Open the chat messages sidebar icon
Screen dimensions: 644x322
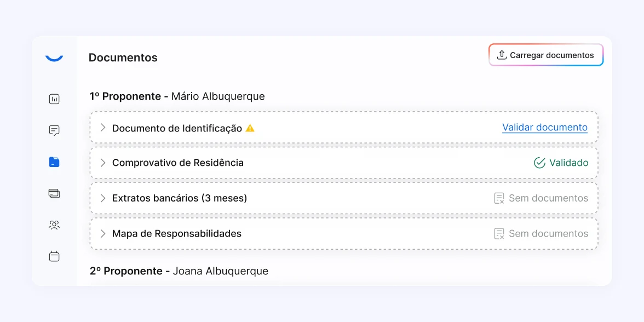pyautogui.click(x=54, y=131)
